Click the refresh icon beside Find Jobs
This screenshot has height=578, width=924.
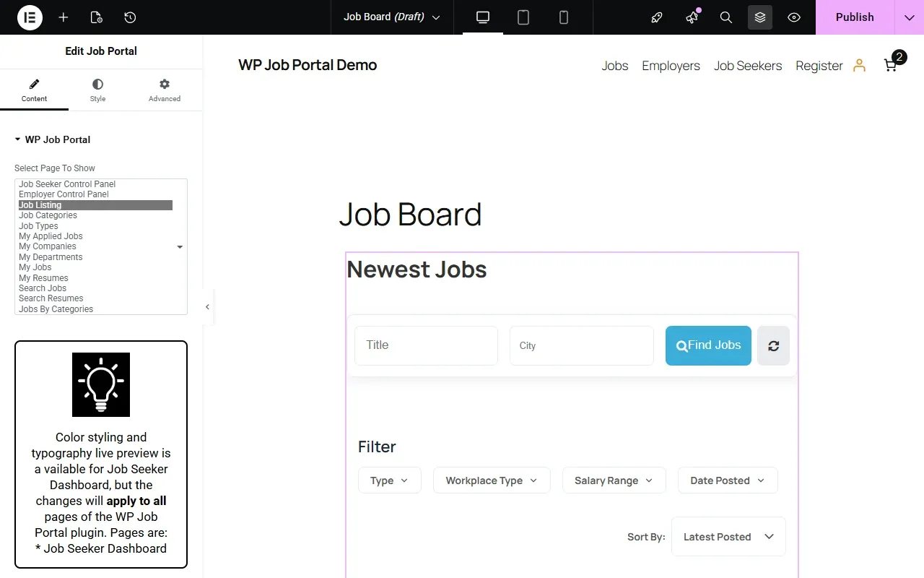tap(773, 345)
